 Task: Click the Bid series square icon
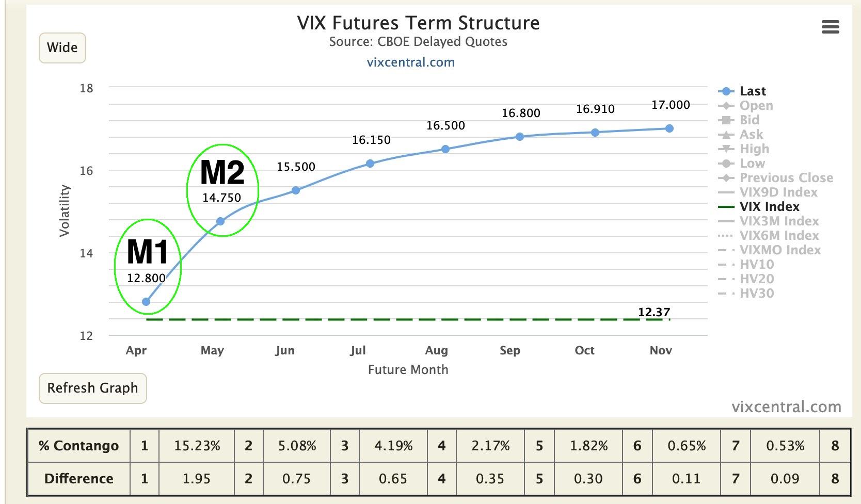(725, 120)
